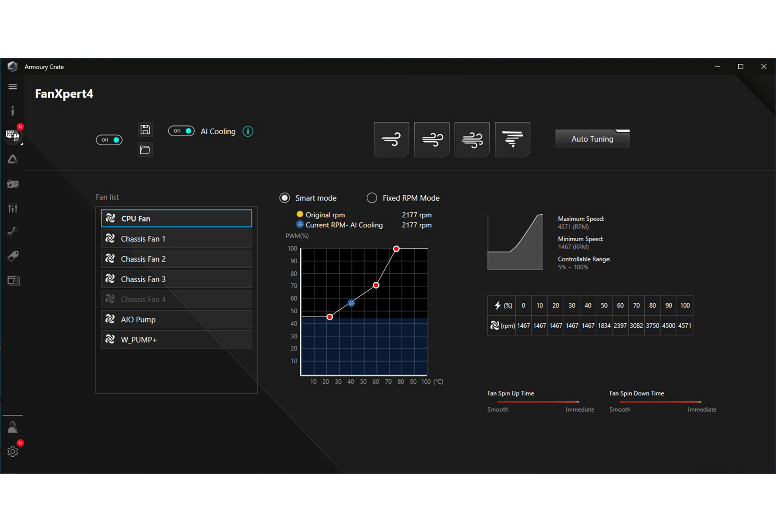Select the Standard fan preset icon

tap(432, 140)
